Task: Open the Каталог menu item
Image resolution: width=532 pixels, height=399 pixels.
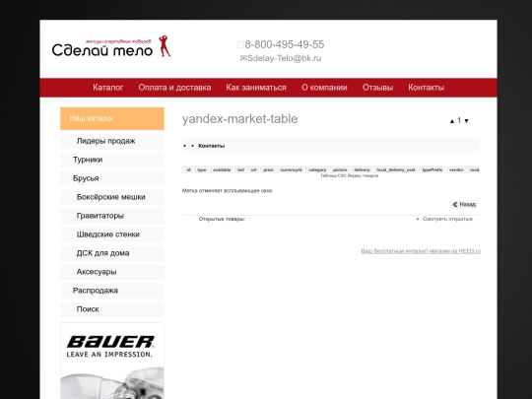Action: pos(108,88)
